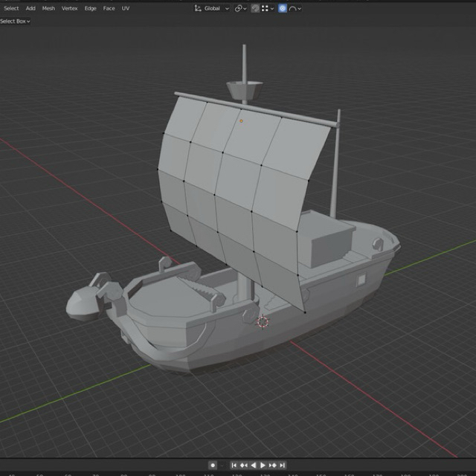This screenshot has height=476, width=476.
Task: Expand the Select Box tool dropdown
Action: [16, 21]
